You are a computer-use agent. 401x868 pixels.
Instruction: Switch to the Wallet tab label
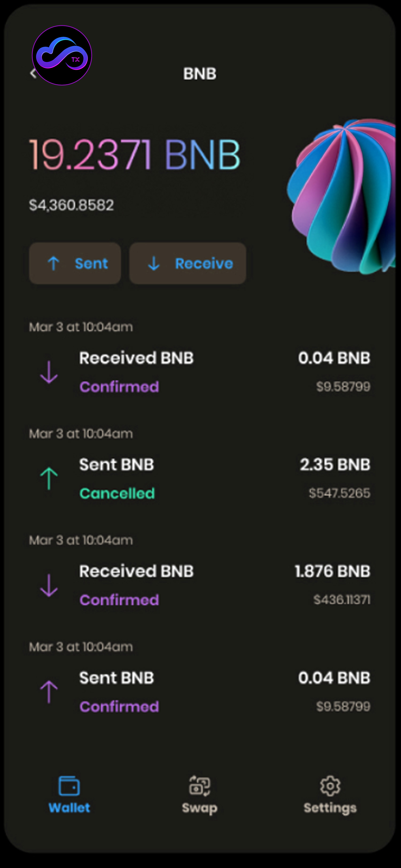69,808
